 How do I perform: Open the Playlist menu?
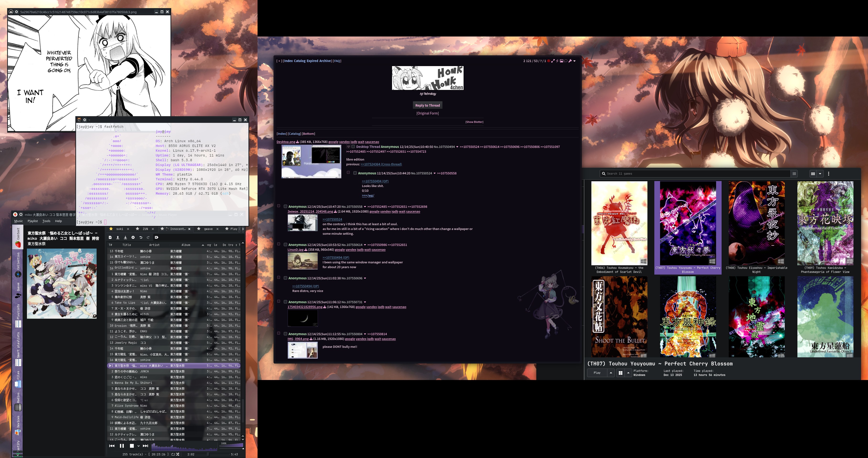[33, 221]
